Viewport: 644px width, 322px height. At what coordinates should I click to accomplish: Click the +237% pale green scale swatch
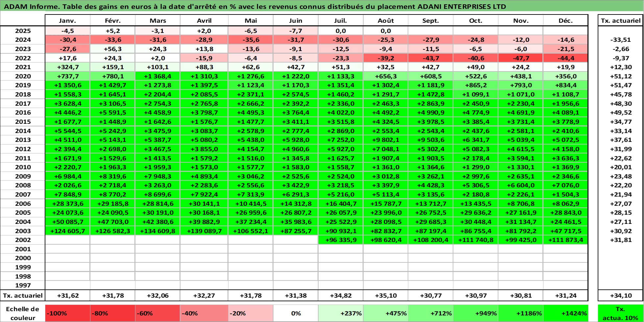341,313
